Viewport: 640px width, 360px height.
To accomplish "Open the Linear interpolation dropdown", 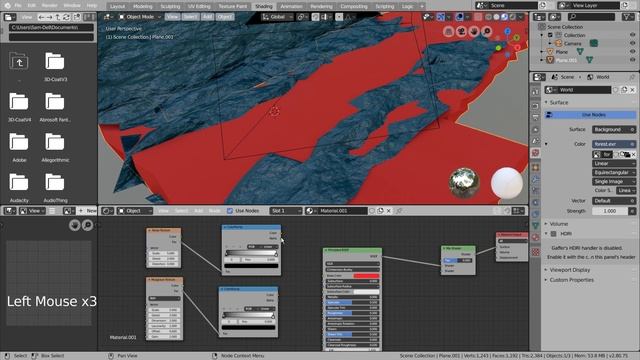I will pos(613,163).
